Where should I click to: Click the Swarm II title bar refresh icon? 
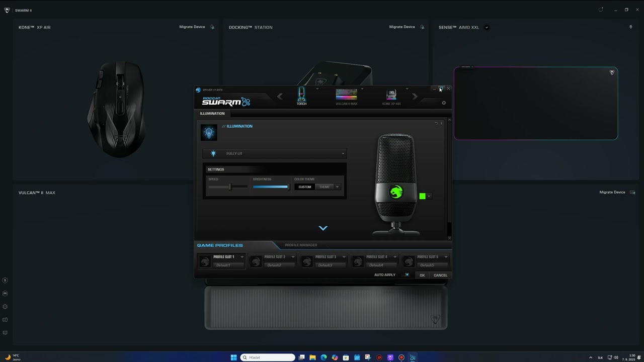click(601, 10)
